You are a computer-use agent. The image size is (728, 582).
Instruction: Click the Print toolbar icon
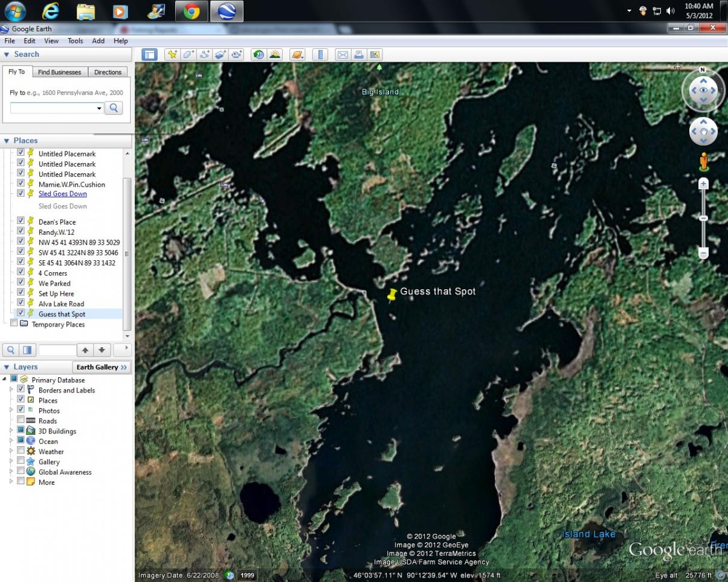tap(359, 55)
